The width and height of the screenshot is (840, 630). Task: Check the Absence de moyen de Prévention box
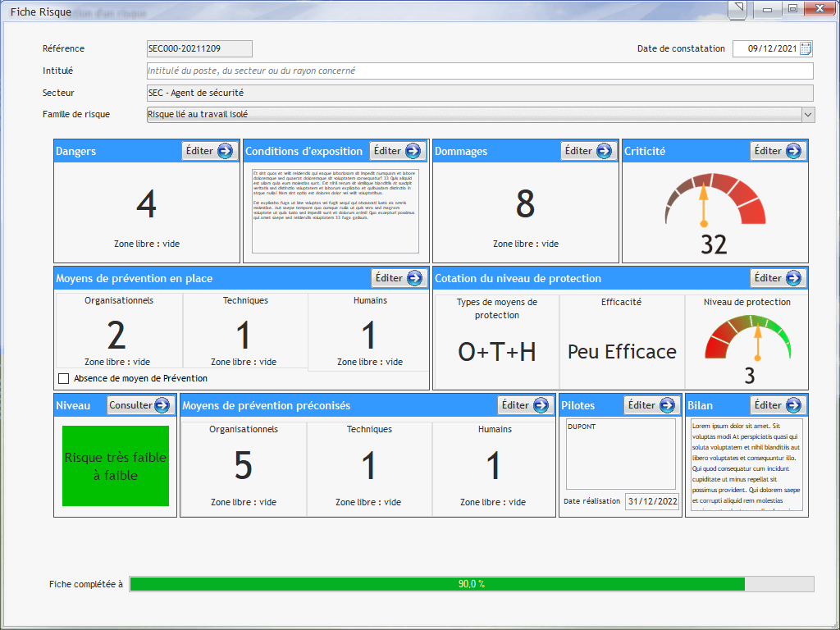pyautogui.click(x=64, y=379)
